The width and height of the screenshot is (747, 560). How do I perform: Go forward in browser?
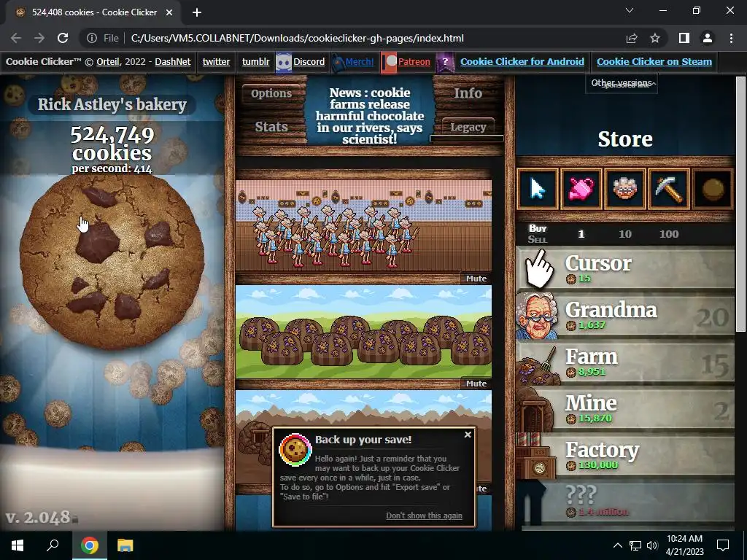39,38
